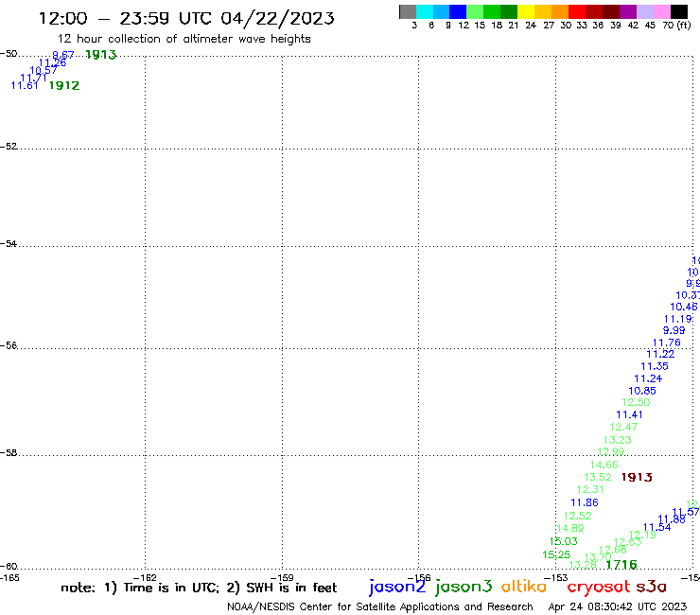Click the NOAA/NESDIS credit line
The height and width of the screenshot is (615, 700).
[380, 607]
